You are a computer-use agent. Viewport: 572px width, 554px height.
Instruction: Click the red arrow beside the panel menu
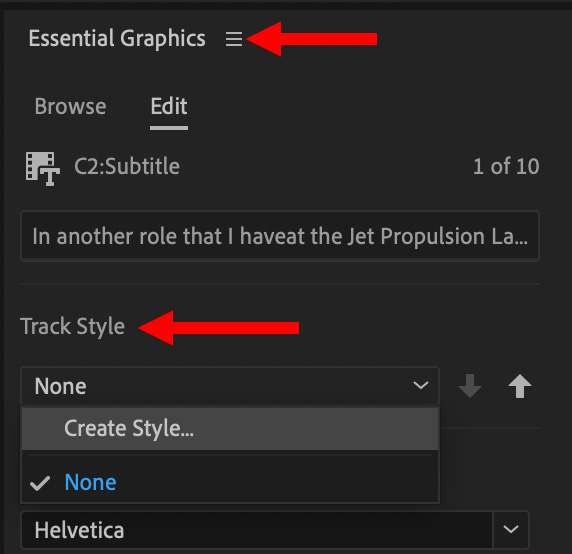click(x=312, y=39)
